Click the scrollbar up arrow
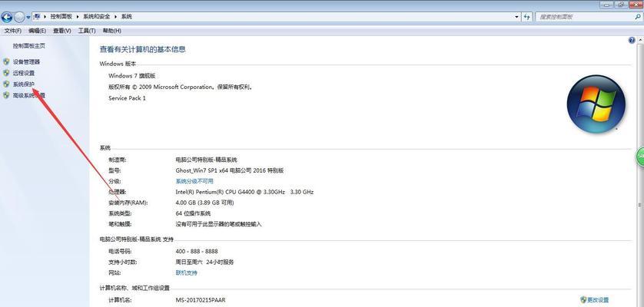The height and width of the screenshot is (307, 644). pyautogui.click(x=640, y=40)
